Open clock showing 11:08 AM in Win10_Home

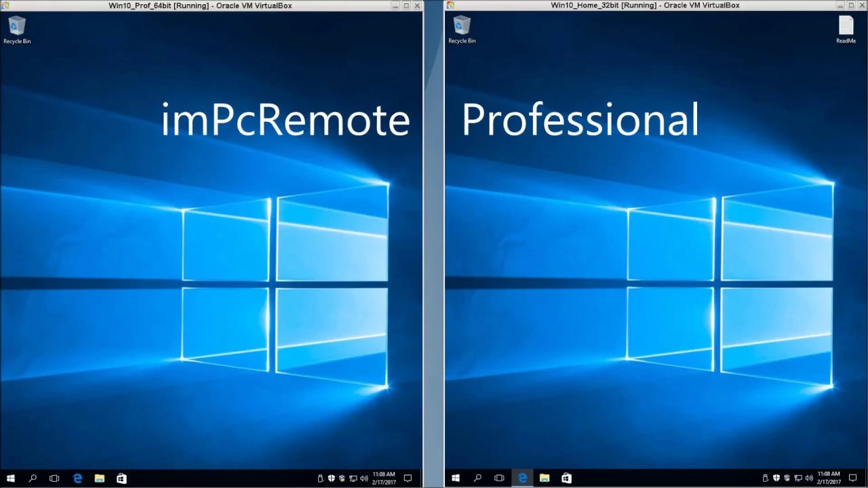tap(829, 479)
